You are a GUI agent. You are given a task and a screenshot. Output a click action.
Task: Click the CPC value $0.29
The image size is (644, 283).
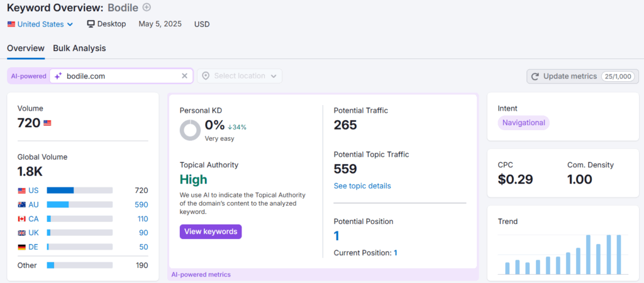click(516, 179)
